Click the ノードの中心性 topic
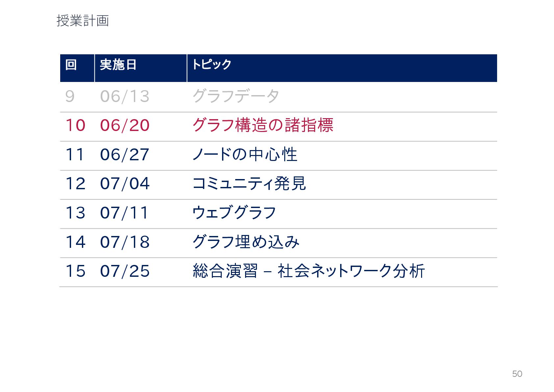The image size is (554, 392). (x=245, y=154)
